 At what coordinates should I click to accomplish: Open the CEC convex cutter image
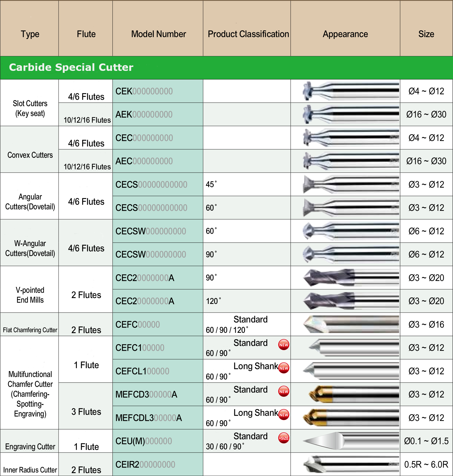(x=351, y=138)
